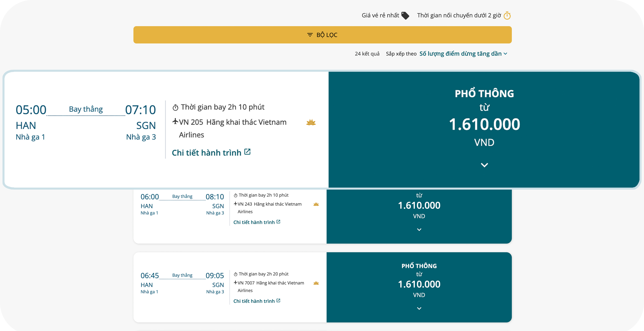Click the cheapest fare price tag icon
The image size is (644, 331).
[405, 16]
